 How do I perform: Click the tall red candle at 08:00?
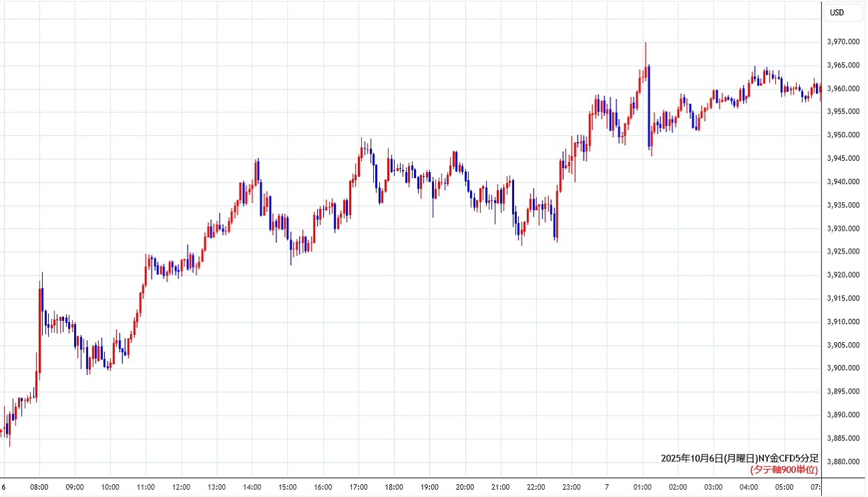39,330
